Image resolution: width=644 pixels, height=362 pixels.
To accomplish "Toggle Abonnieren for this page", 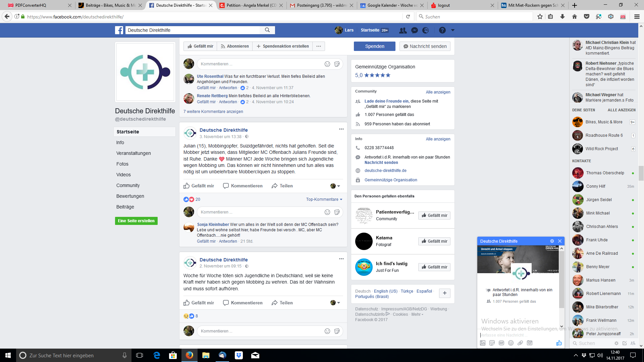I will pyautogui.click(x=235, y=46).
